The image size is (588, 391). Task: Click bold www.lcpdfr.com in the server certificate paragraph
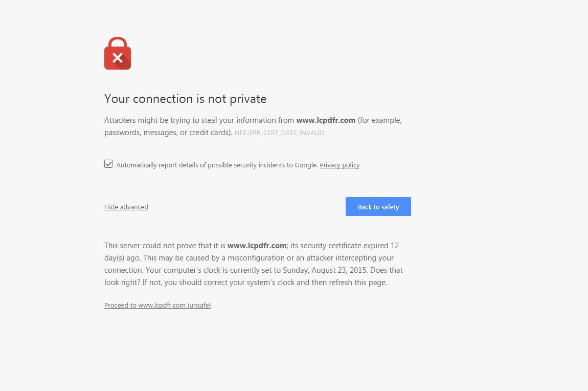(x=257, y=246)
